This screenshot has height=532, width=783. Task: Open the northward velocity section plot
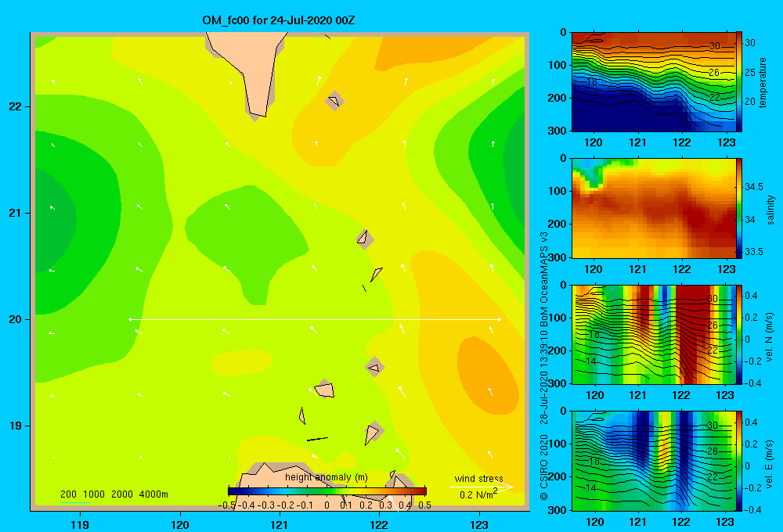(x=654, y=334)
